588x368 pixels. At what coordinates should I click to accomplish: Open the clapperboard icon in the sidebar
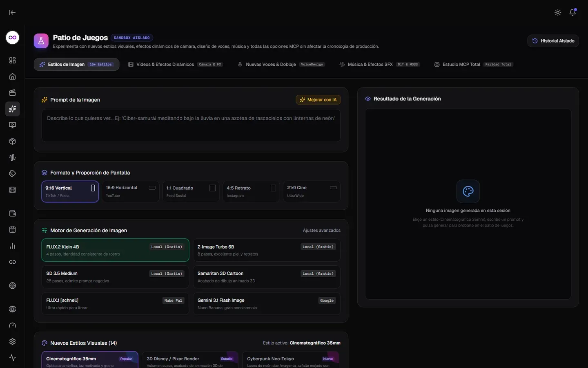tap(13, 93)
